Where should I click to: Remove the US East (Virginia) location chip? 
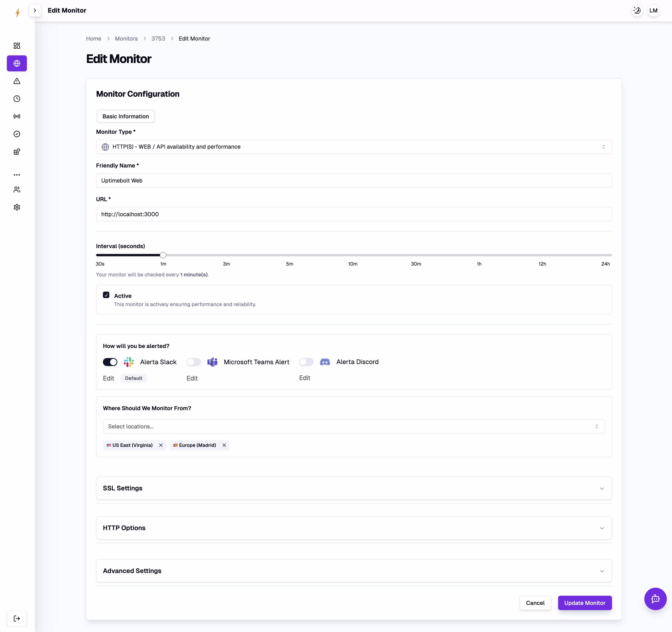click(160, 445)
